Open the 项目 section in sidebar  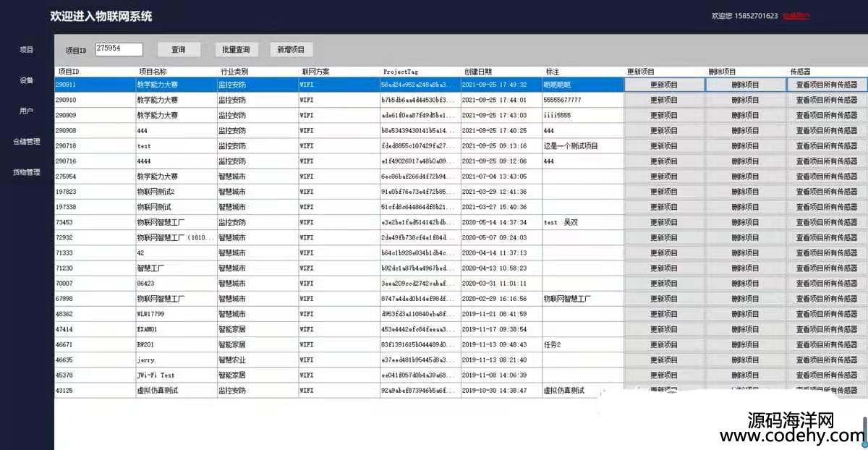27,50
